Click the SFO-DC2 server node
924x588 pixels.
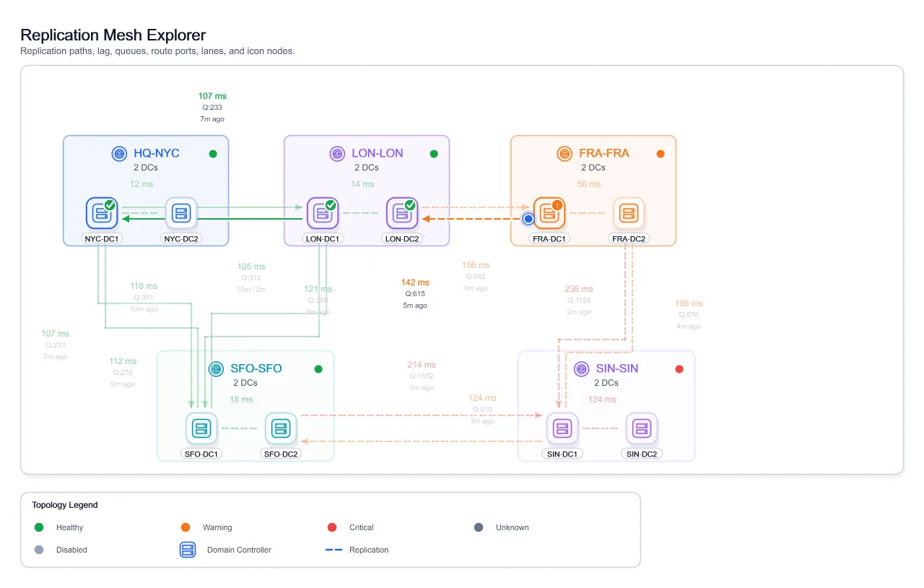pyautogui.click(x=281, y=428)
